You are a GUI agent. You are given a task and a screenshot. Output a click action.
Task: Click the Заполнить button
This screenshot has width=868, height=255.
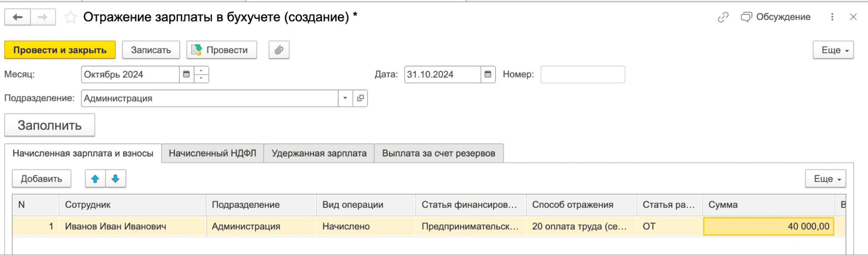50,125
